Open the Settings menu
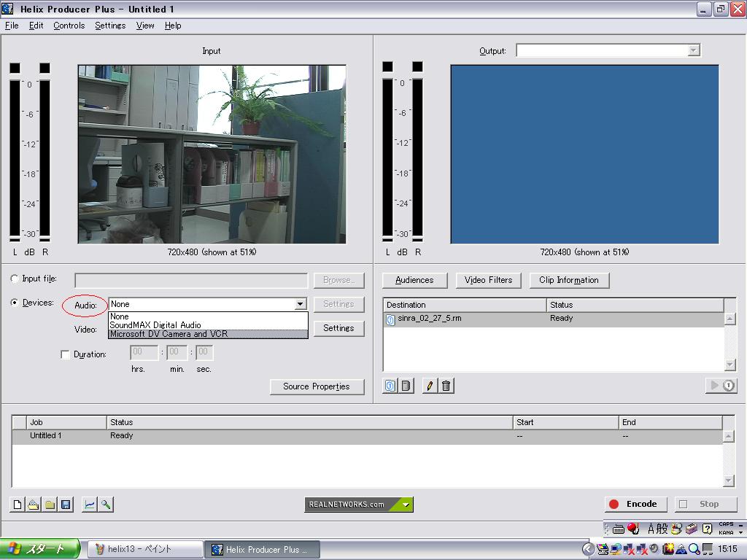 [x=110, y=26]
